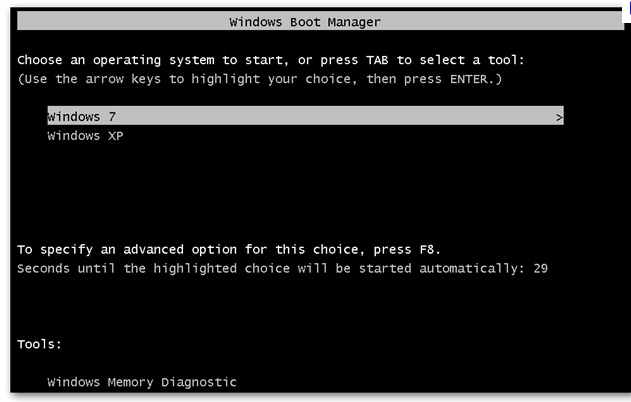The height and width of the screenshot is (402, 631).
Task: Click the highlighted bar's empty middle area
Action: [x=334, y=116]
